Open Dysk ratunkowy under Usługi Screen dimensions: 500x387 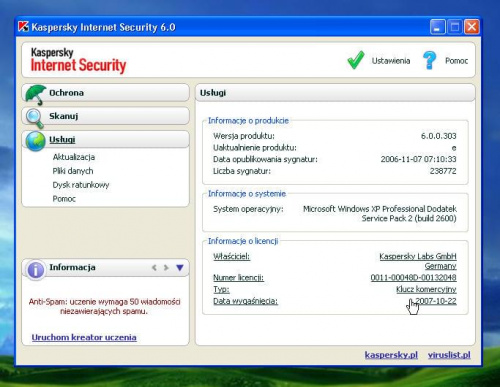pos(81,185)
